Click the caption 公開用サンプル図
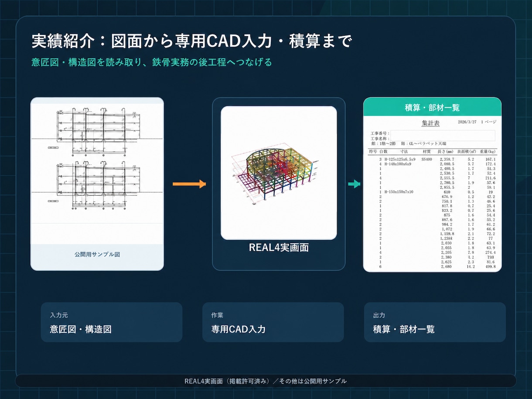The width and height of the screenshot is (532, 399). 97,254
